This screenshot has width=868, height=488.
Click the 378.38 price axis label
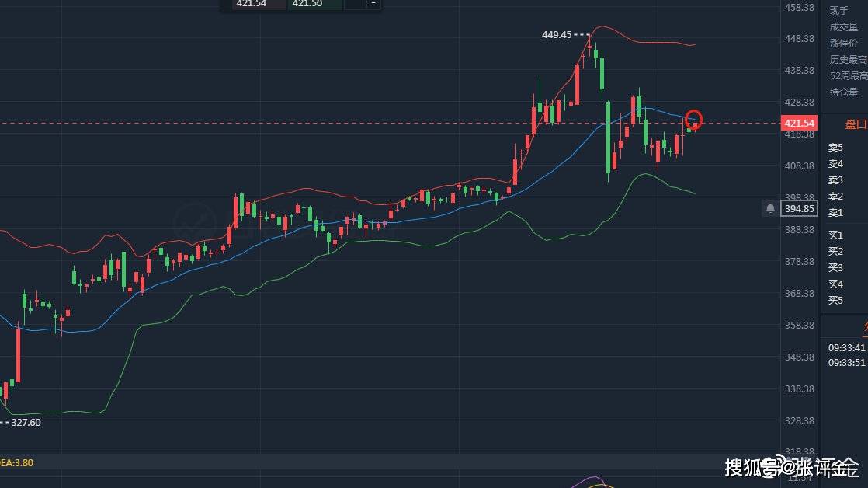[800, 261]
